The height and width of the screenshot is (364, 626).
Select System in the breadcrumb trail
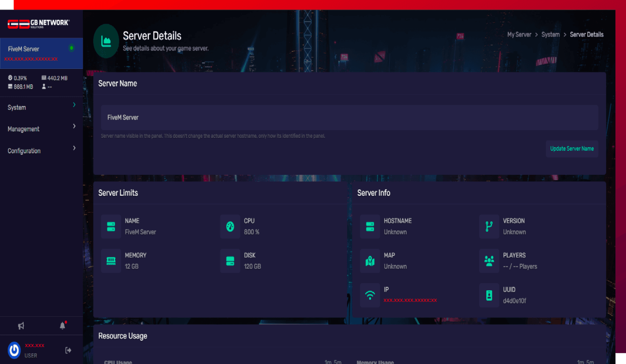click(551, 34)
